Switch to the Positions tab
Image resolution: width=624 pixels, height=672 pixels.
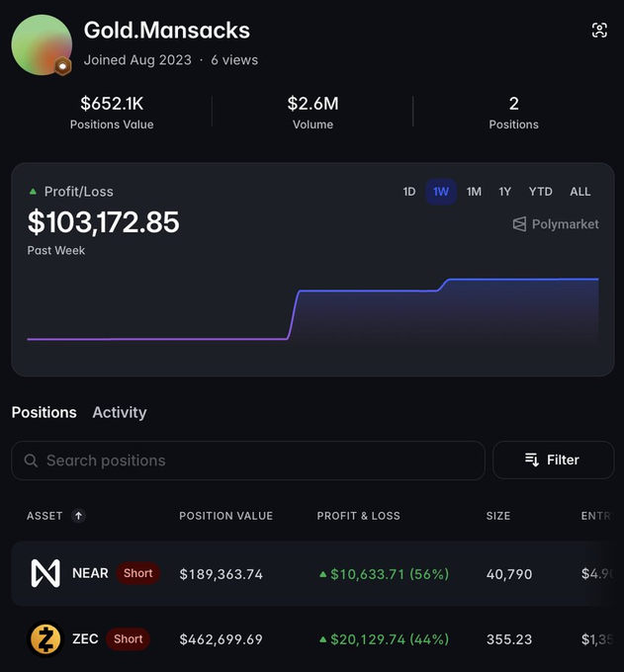45,412
